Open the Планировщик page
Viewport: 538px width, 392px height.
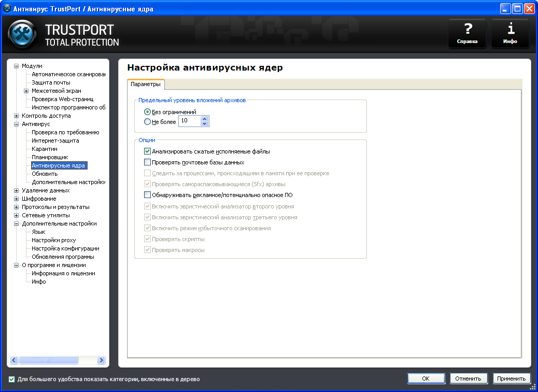coord(50,157)
